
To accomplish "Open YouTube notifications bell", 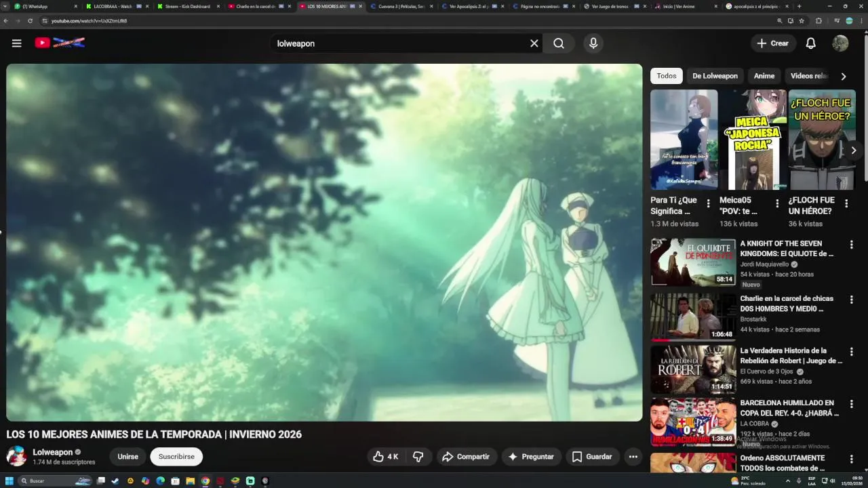I will (x=810, y=43).
